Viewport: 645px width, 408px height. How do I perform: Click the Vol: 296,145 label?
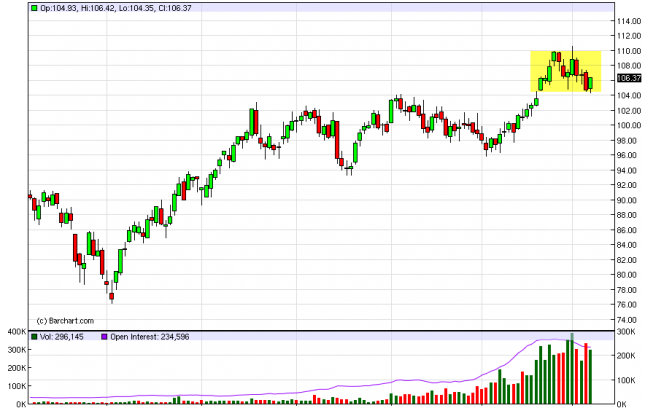coord(66,336)
